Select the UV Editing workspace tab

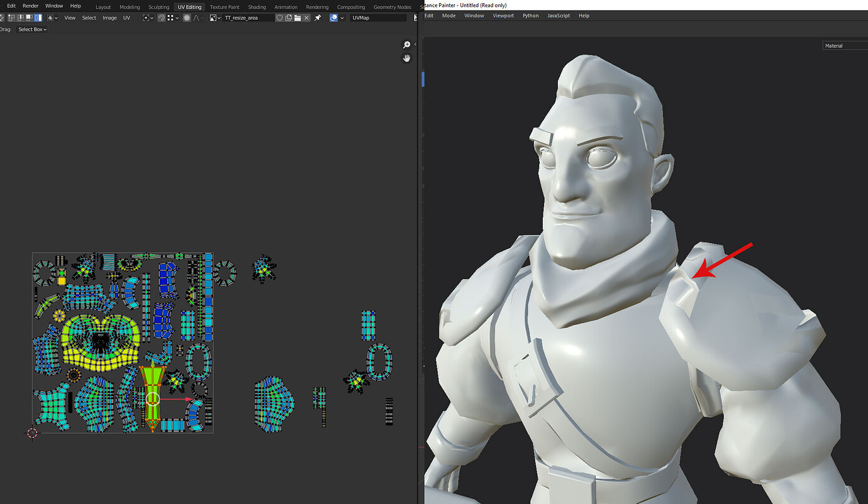point(189,7)
